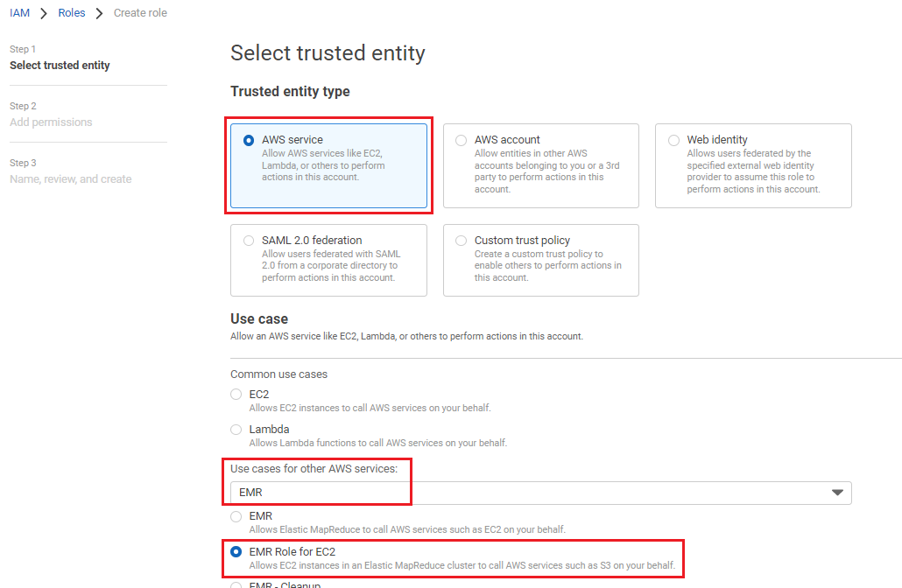
Task: Select the Custom trust policy option
Action: [x=461, y=240]
